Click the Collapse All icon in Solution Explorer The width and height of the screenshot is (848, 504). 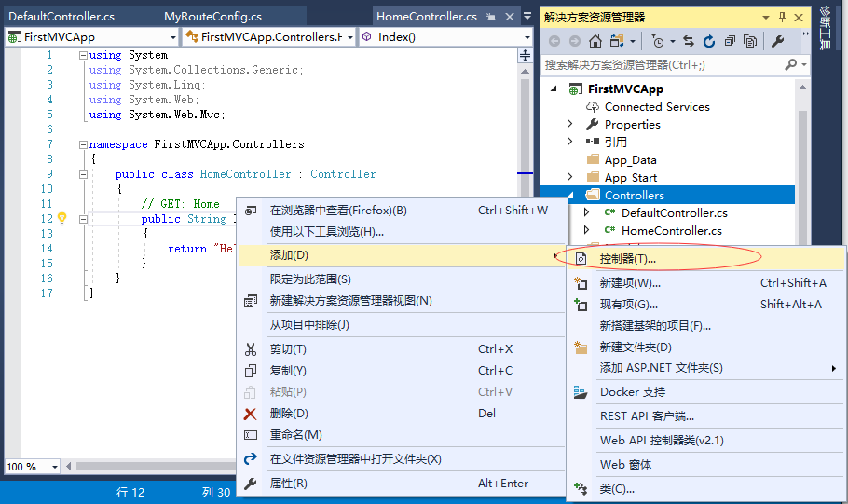click(x=730, y=41)
